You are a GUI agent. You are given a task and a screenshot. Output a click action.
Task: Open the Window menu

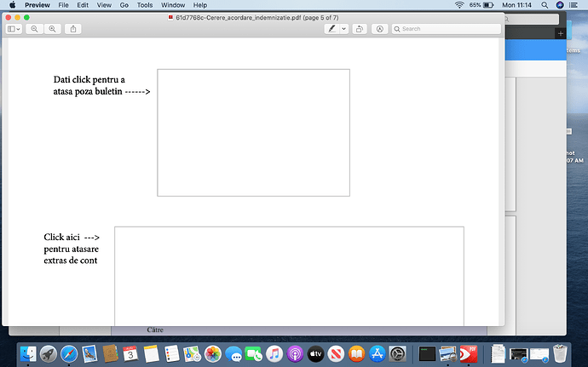(x=173, y=5)
